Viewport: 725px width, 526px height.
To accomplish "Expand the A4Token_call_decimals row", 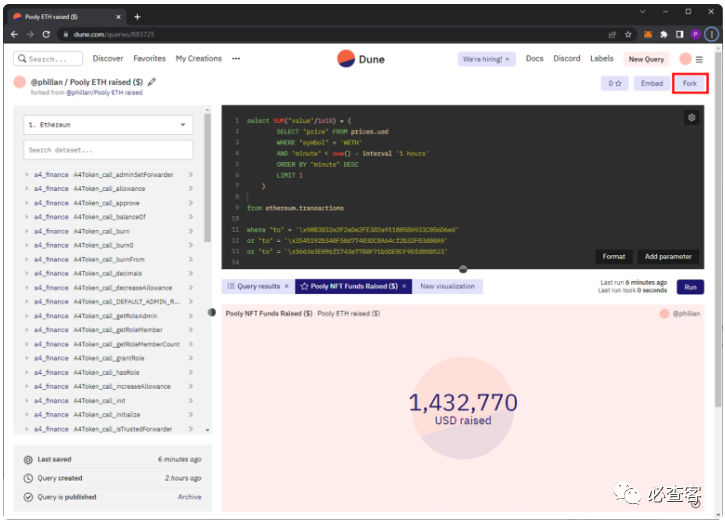I will 108,274.
